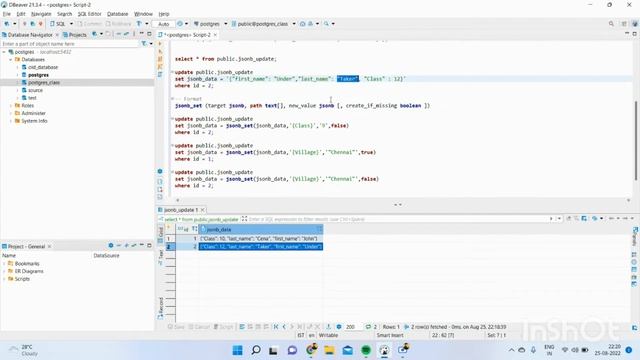Switch results to Grid view
This screenshot has width=640, height=360.
pyautogui.click(x=160, y=235)
